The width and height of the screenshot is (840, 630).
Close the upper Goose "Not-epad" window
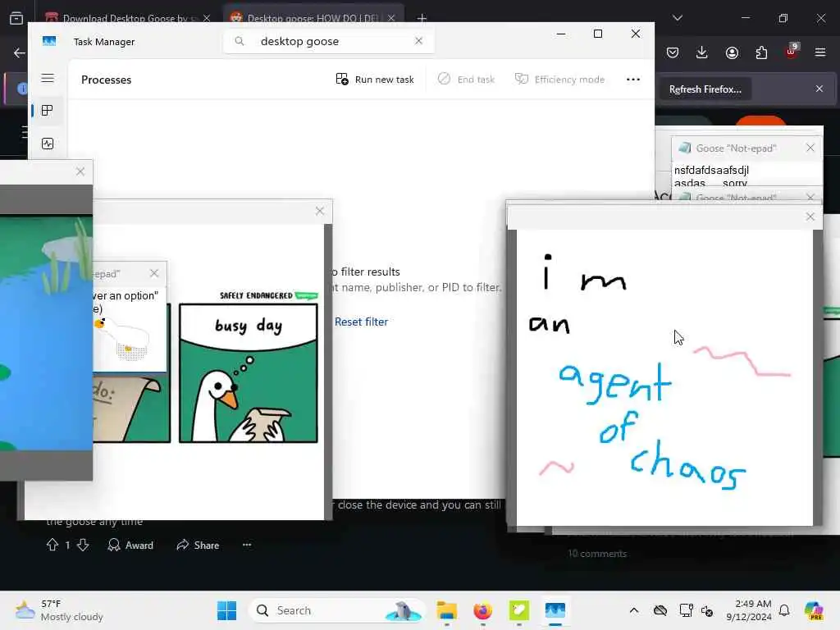point(810,148)
